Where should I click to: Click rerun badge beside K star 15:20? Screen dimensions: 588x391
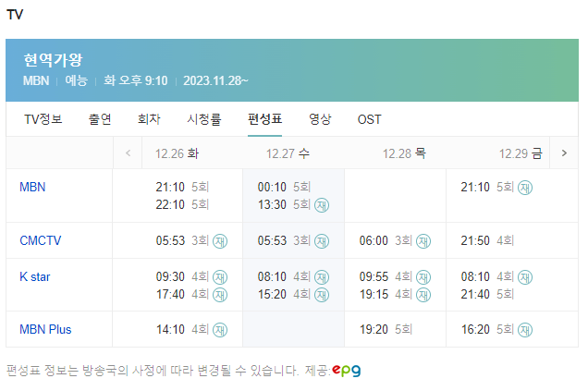click(x=322, y=295)
